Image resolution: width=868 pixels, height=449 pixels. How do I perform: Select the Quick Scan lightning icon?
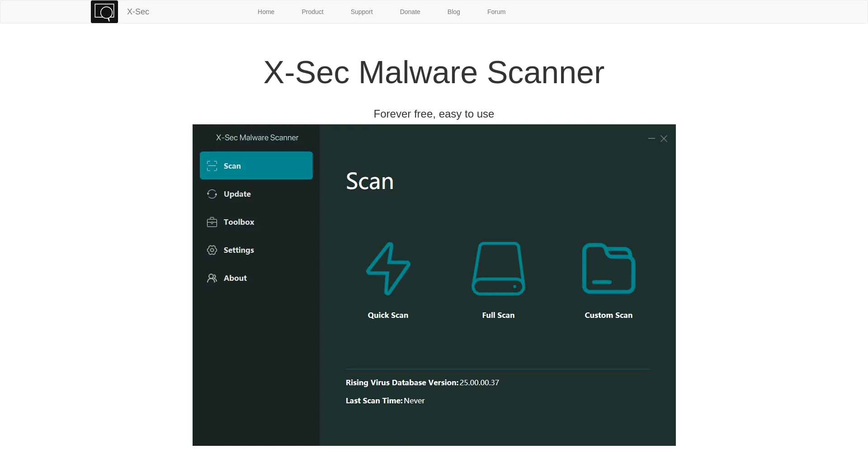click(388, 268)
